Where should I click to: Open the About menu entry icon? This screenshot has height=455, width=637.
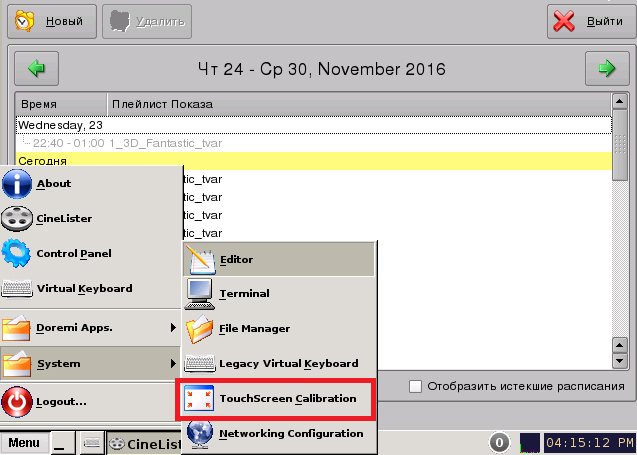point(17,184)
